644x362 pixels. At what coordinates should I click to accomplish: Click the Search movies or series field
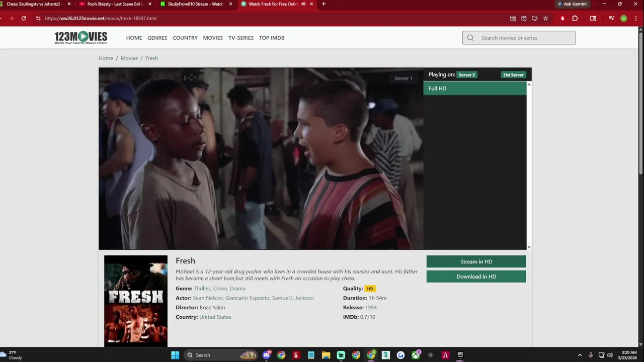pyautogui.click(x=519, y=38)
